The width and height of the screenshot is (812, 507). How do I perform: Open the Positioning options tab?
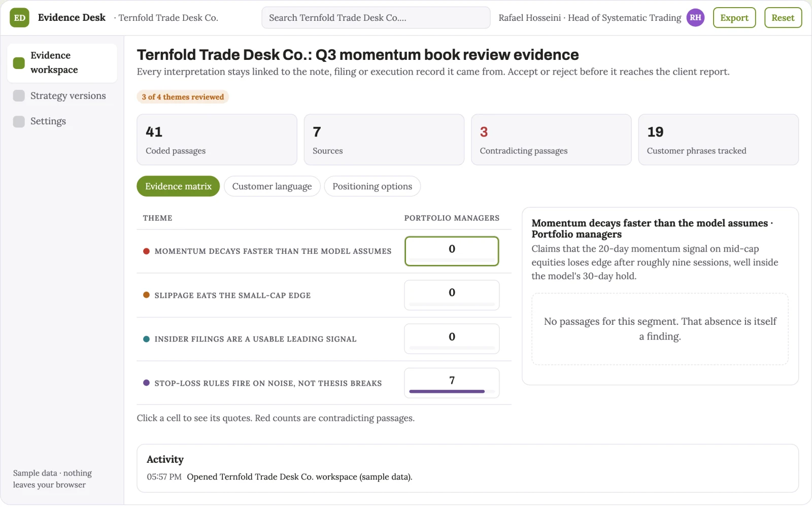(372, 186)
